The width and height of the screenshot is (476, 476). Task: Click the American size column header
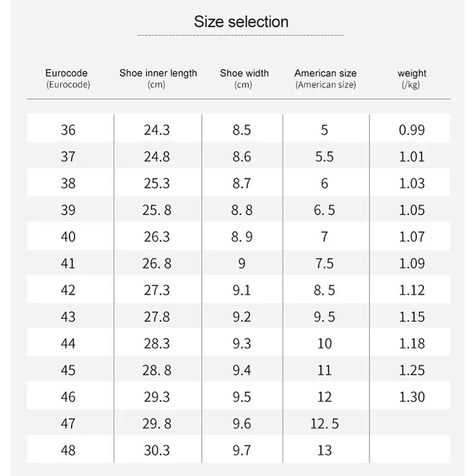[x=325, y=74]
